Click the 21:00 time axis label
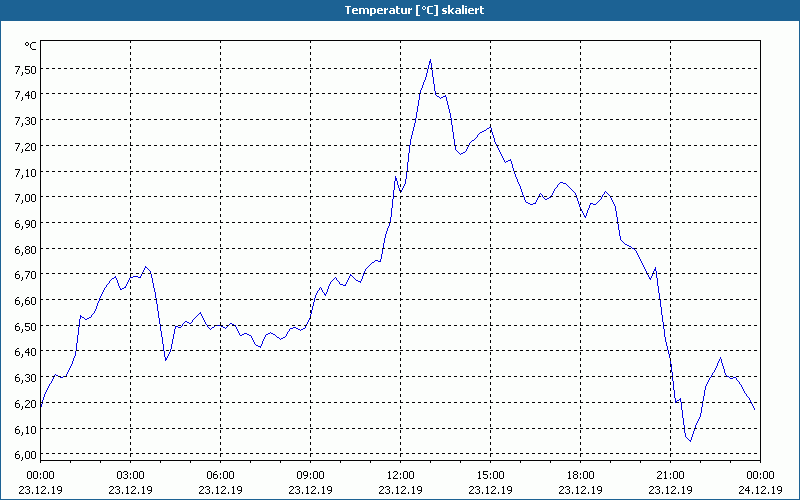Screen dimensions: 800x500 pyautogui.click(x=670, y=476)
